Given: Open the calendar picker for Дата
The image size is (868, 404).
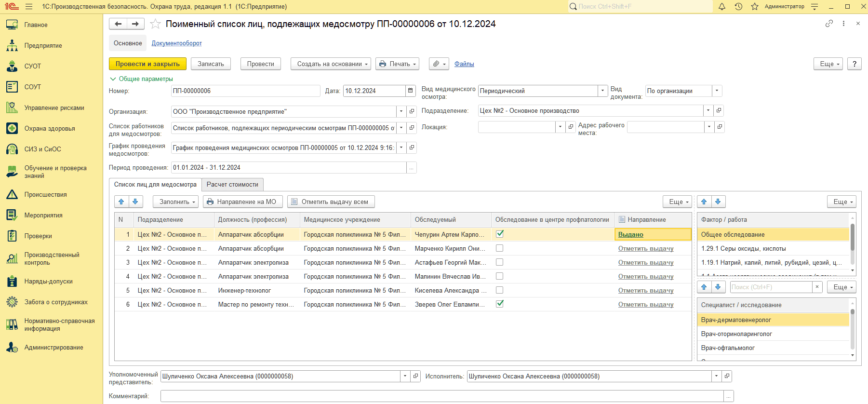Looking at the screenshot, I should (x=411, y=91).
